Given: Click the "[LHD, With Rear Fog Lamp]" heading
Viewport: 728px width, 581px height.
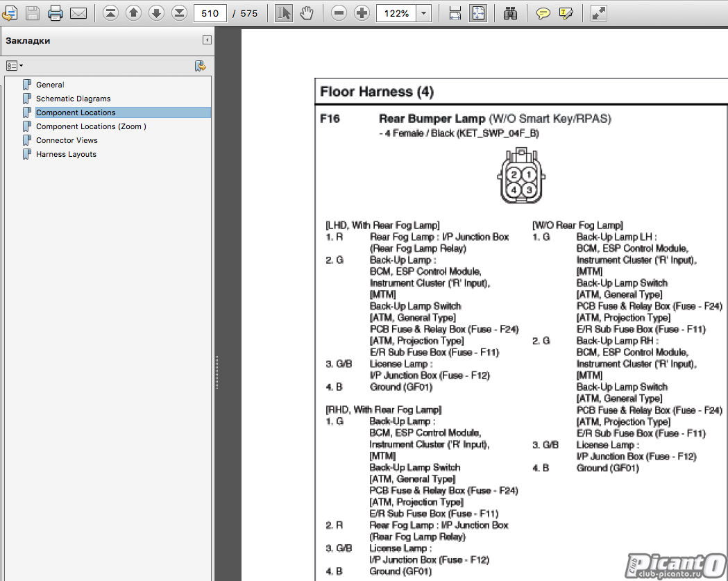Looking at the screenshot, I should click(x=382, y=225).
